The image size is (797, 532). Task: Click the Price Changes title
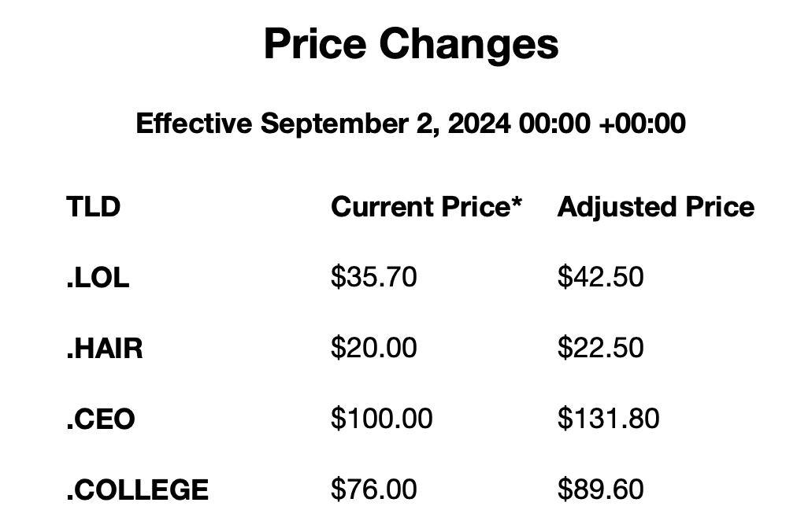pos(411,44)
